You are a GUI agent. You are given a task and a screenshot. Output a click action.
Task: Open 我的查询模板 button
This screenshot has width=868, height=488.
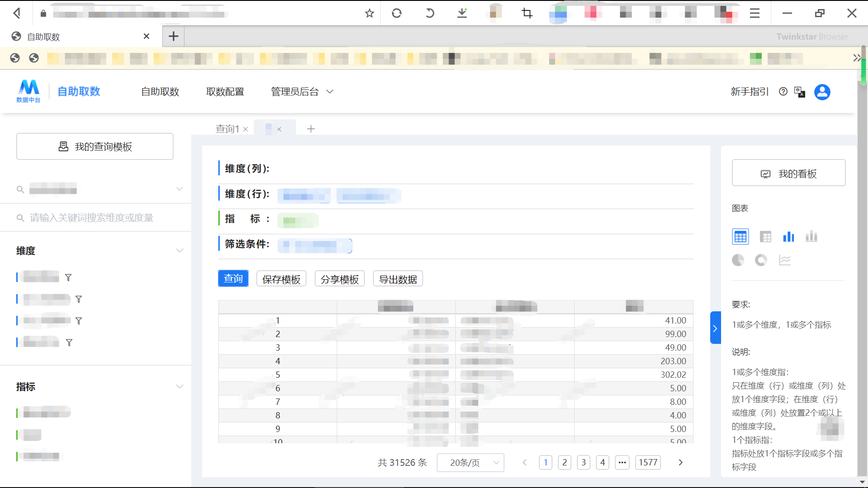click(95, 146)
